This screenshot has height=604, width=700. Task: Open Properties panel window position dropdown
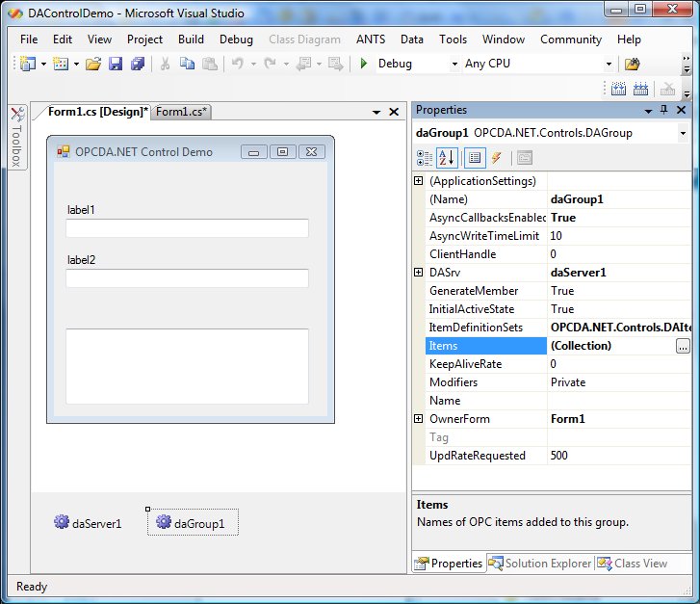[x=648, y=111]
